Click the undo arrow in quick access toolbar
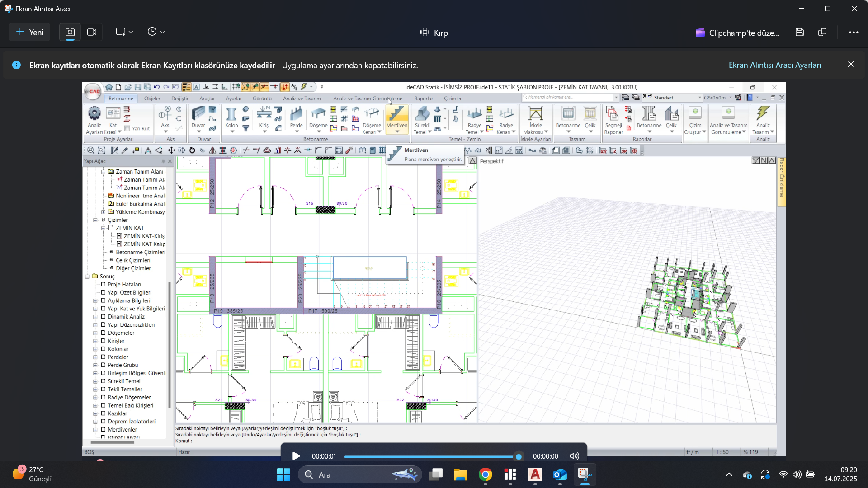The height and width of the screenshot is (488, 868). [156, 87]
